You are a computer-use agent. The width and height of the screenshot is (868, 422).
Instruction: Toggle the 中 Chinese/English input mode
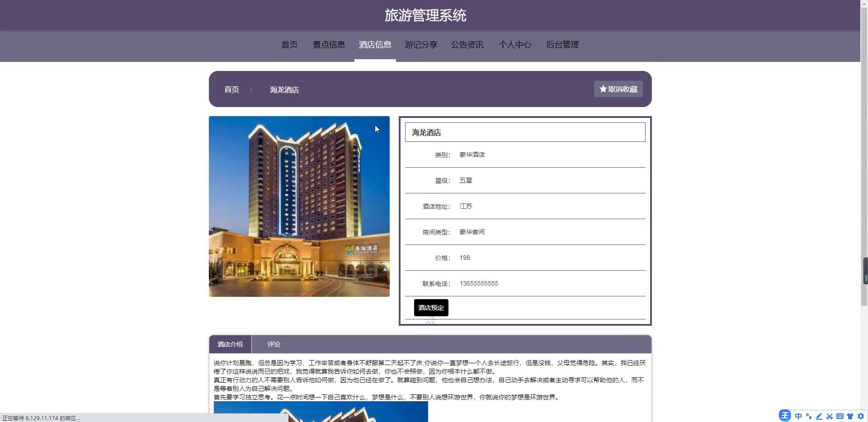[x=798, y=416]
